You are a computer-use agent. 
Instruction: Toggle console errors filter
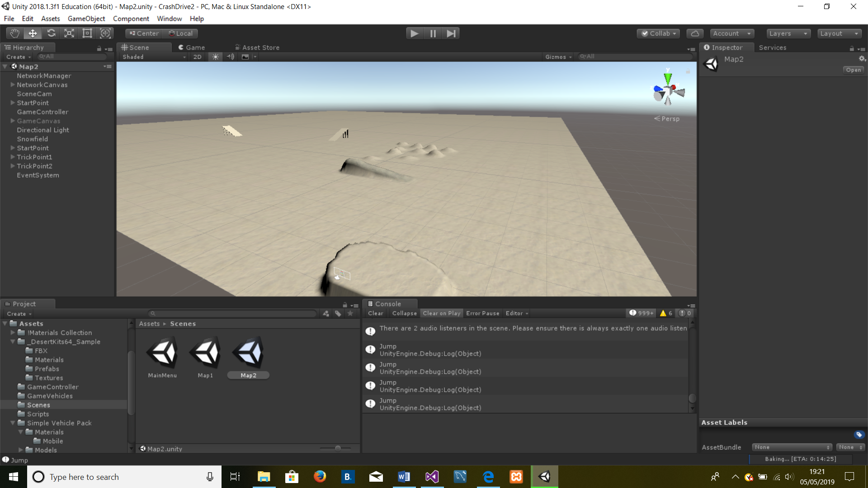(685, 313)
